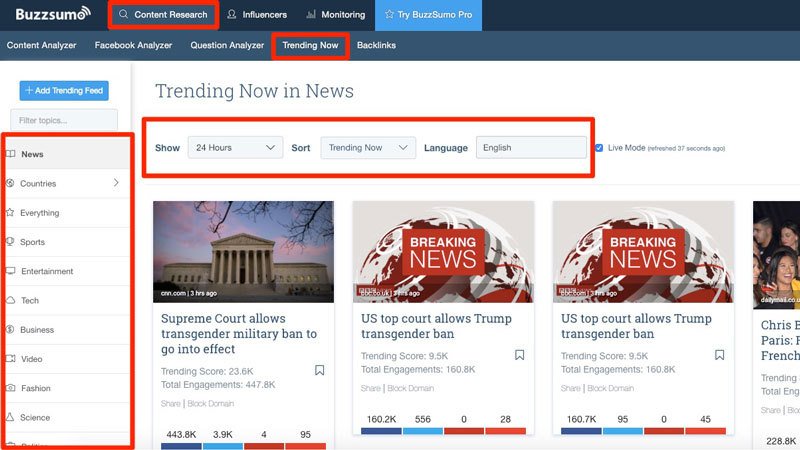Select Everything in the topics list
Image resolution: width=800 pixels, height=450 pixels.
(x=66, y=213)
